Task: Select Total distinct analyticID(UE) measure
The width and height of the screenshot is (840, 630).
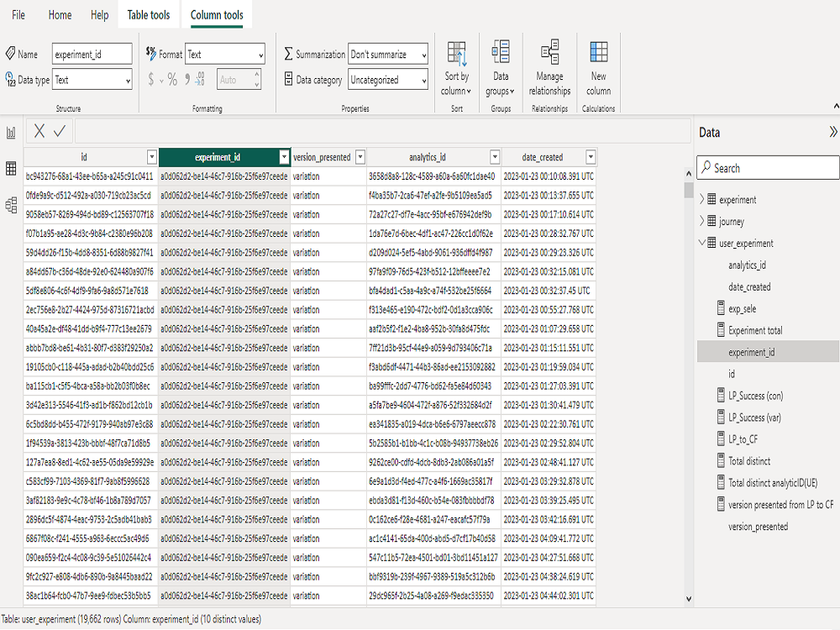Action: (x=773, y=483)
